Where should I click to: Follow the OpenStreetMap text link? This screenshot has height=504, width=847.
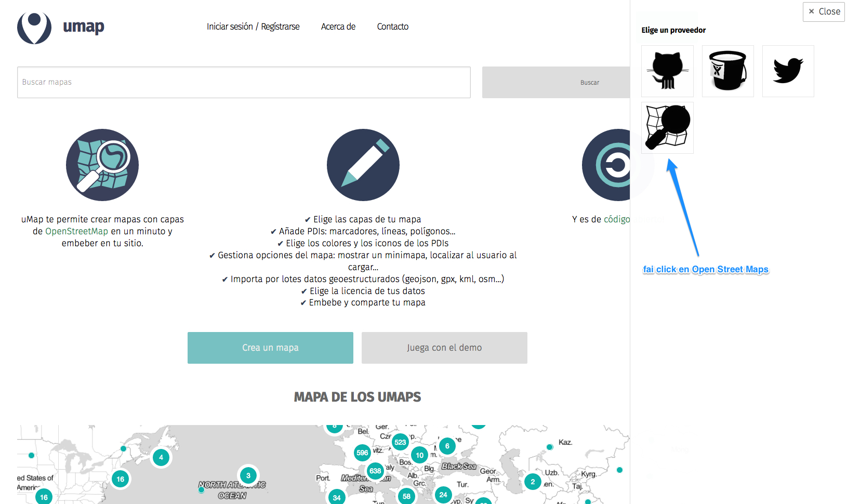76,231
